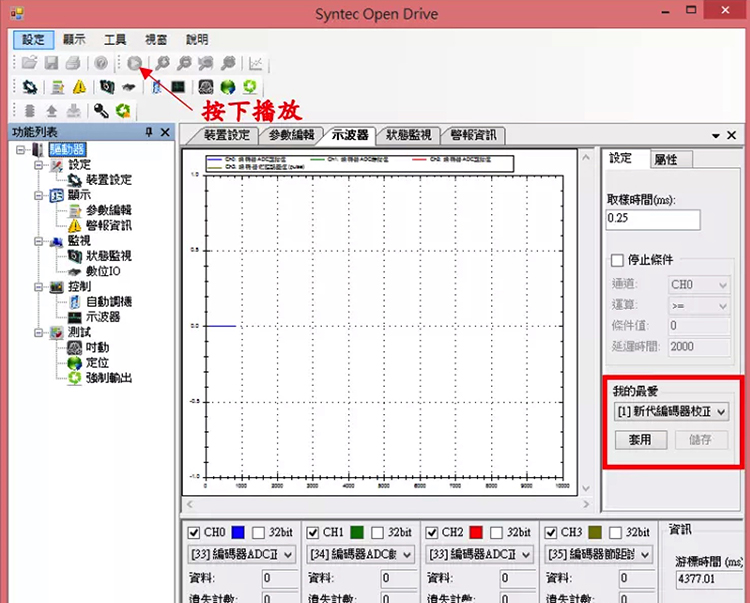The image size is (750, 603).
Task: Open the 設定 menu
Action: click(33, 39)
